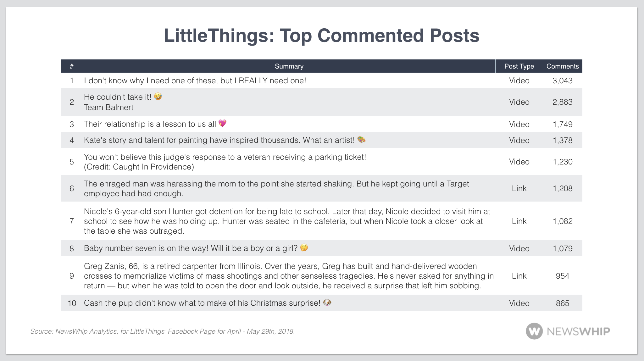The image size is (644, 361).
Task: Click the veteran parking ticket post summary
Action: (x=225, y=162)
